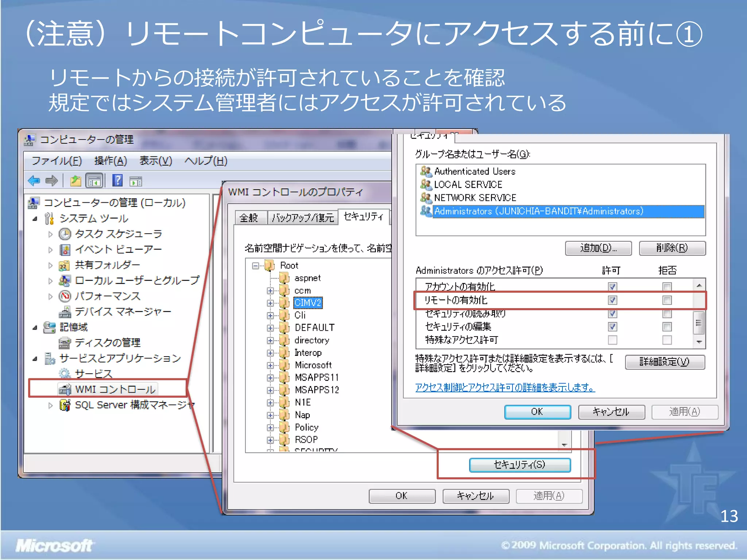Screen dimensions: 747x560
Task: Toggle Deny for リモートの有効化
Action: tap(667, 300)
